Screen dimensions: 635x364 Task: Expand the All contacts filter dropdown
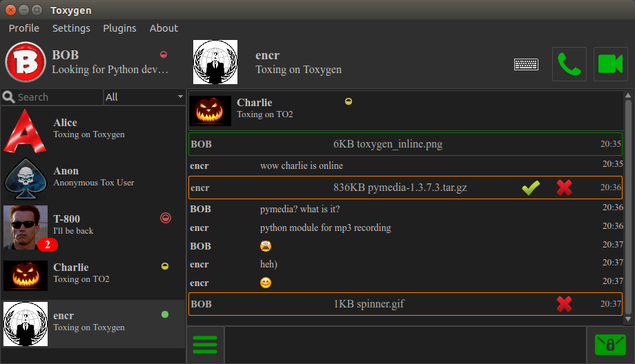(144, 97)
